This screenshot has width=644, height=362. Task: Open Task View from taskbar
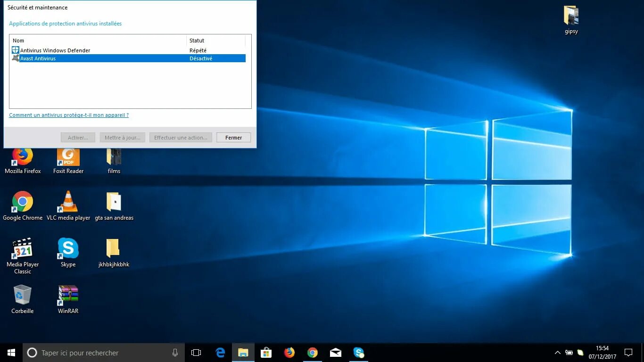point(196,353)
